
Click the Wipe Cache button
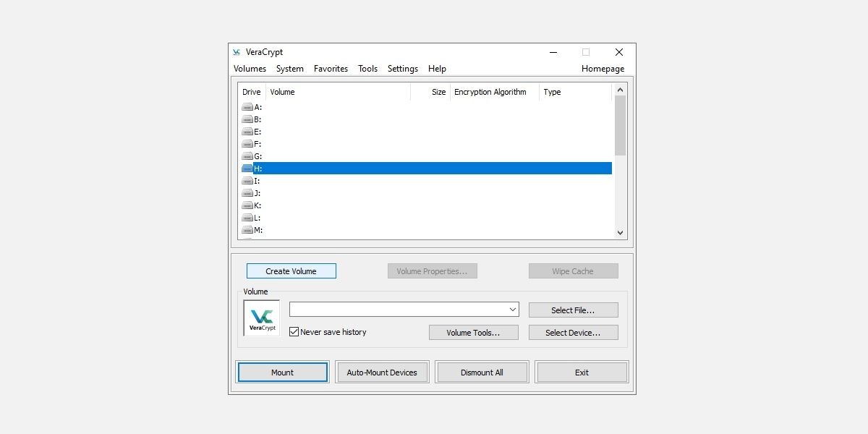[573, 271]
